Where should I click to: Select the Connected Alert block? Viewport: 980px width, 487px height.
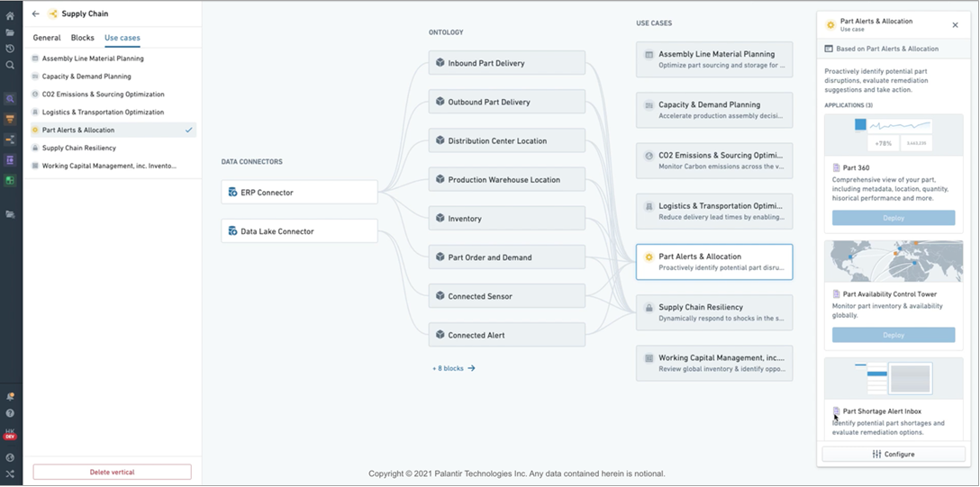click(507, 335)
